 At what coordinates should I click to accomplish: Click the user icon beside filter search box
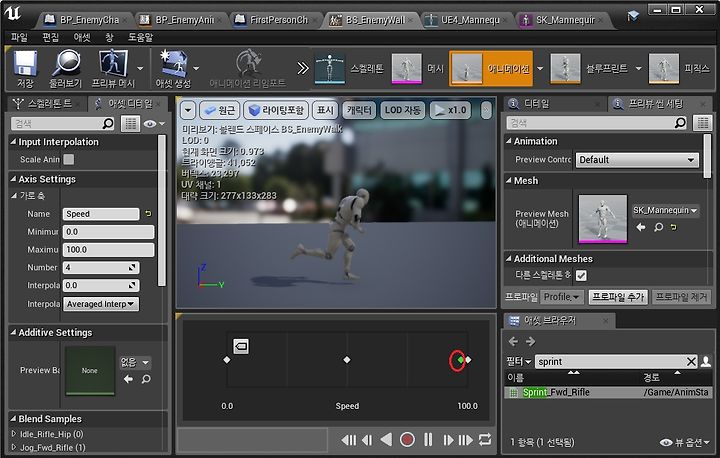(706, 362)
